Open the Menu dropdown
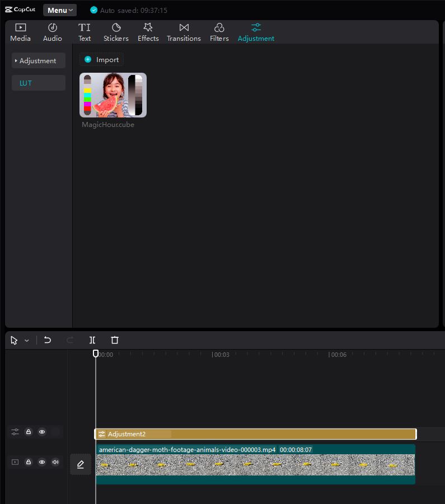 60,10
